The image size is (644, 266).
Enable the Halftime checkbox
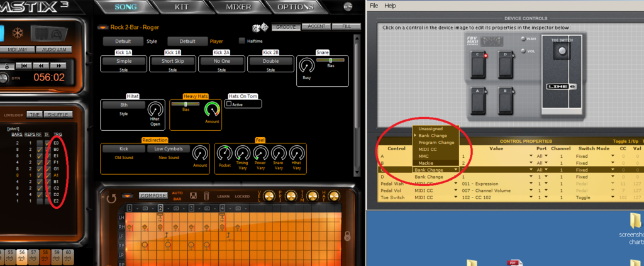242,41
